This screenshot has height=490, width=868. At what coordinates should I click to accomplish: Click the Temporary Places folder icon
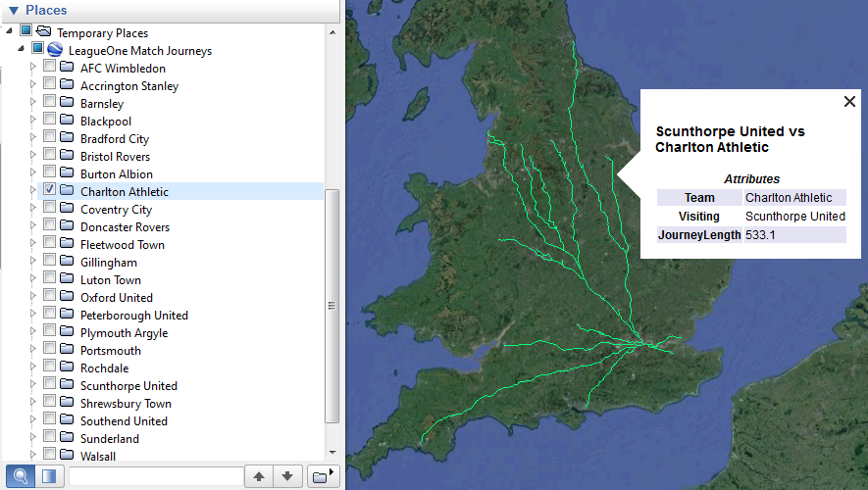coord(43,30)
